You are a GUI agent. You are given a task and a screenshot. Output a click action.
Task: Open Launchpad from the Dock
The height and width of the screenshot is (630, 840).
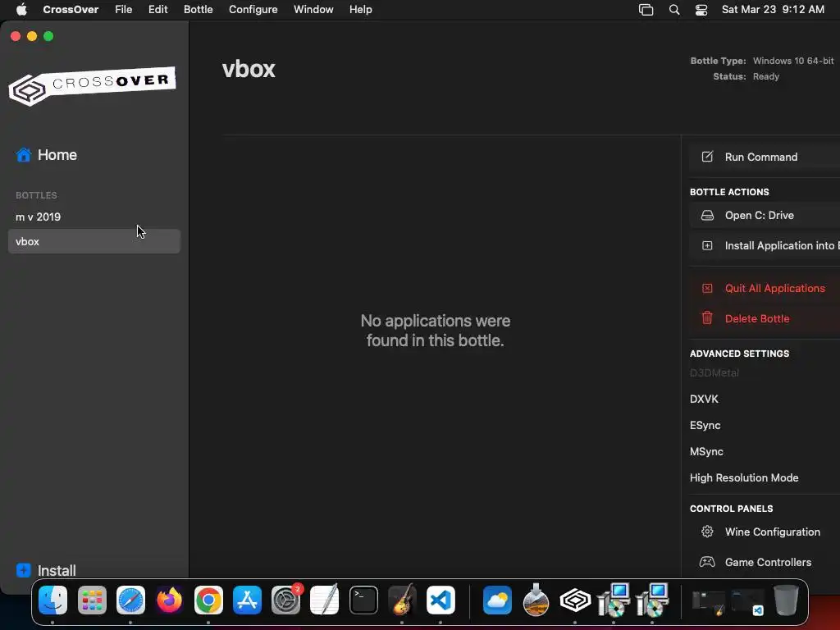click(92, 600)
